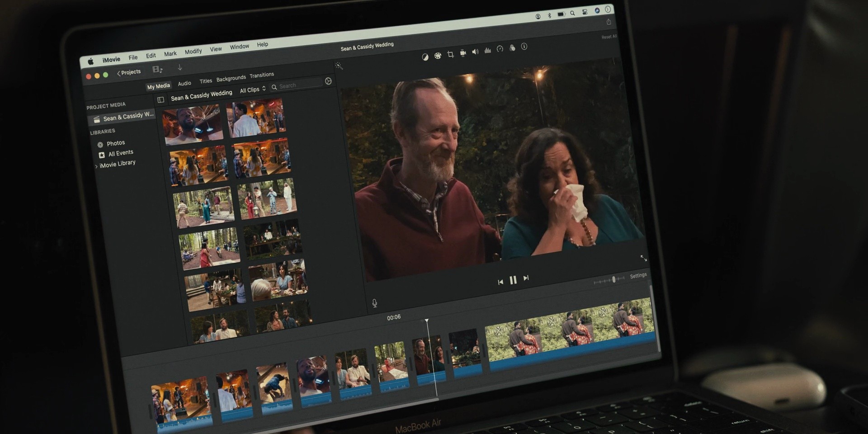Click the magic wand enhance icon
Viewport: 868px width, 434px height.
pos(339,66)
